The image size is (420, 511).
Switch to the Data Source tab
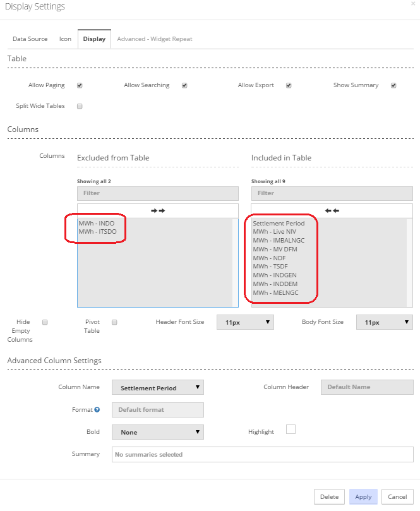(30, 39)
